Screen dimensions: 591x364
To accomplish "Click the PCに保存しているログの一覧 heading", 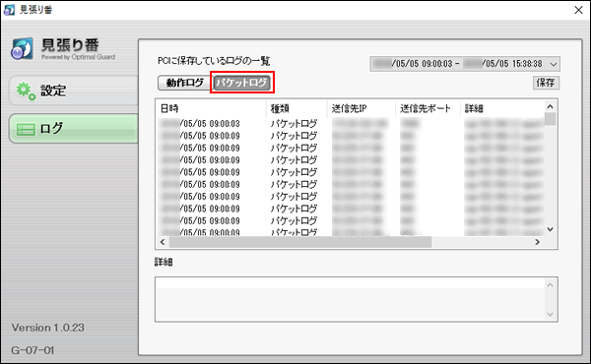I will point(214,61).
